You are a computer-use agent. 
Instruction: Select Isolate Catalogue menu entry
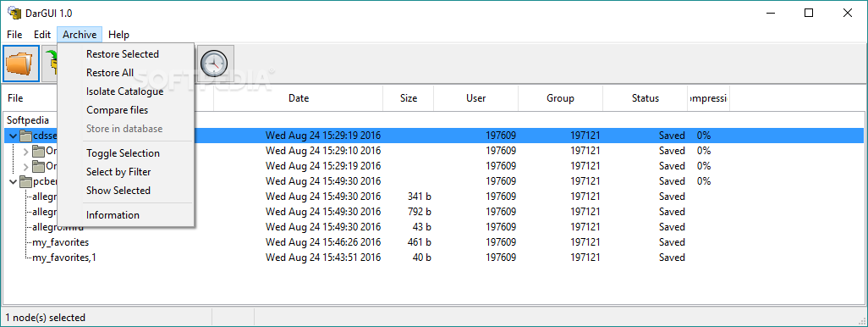[x=126, y=91]
